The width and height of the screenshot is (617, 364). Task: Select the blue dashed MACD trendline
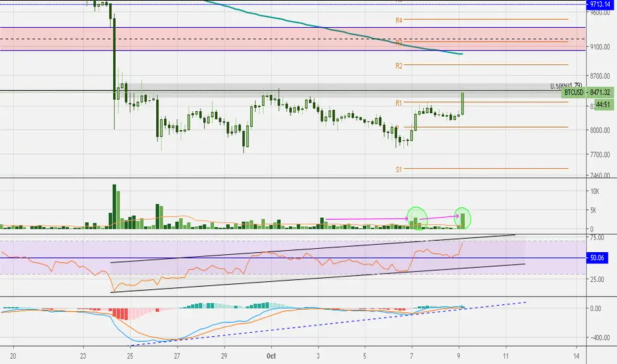(328, 324)
